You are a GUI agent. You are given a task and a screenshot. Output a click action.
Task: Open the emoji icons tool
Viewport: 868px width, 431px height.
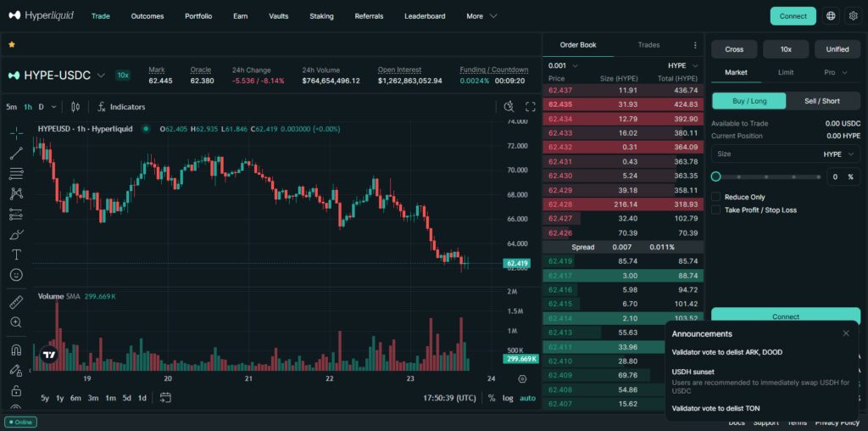click(x=17, y=275)
